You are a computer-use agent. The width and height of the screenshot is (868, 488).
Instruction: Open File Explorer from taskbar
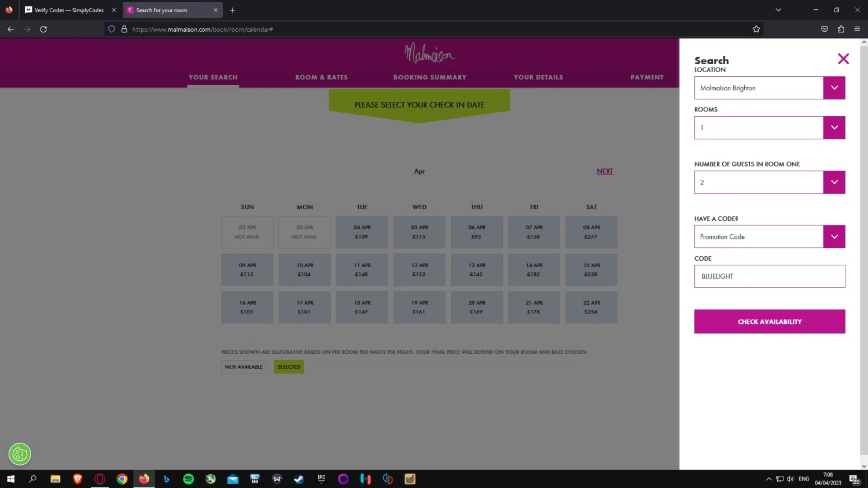point(56,479)
